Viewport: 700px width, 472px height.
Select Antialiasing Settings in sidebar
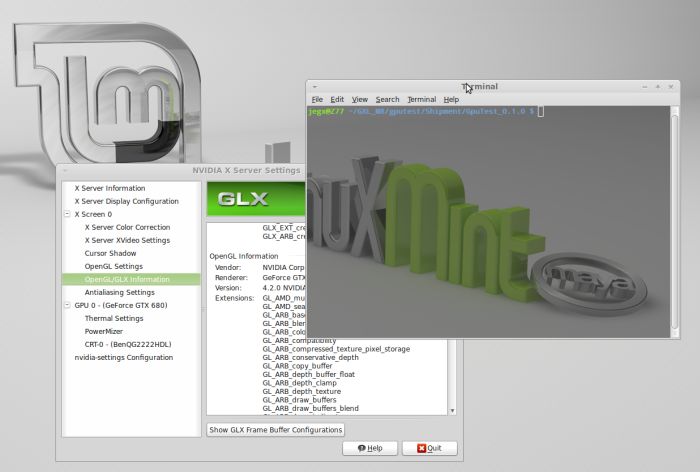(x=120, y=292)
